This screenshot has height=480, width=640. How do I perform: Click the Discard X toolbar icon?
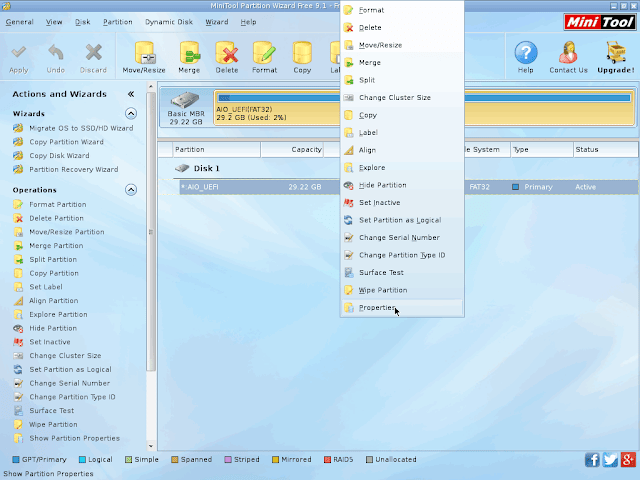pos(93,53)
